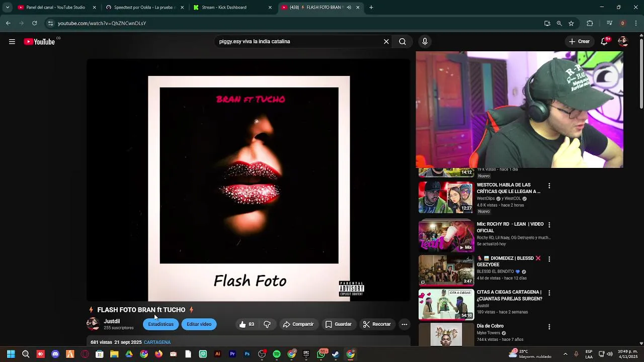Open Discord from the taskbar
The height and width of the screenshot is (362, 644).
(x=55, y=354)
